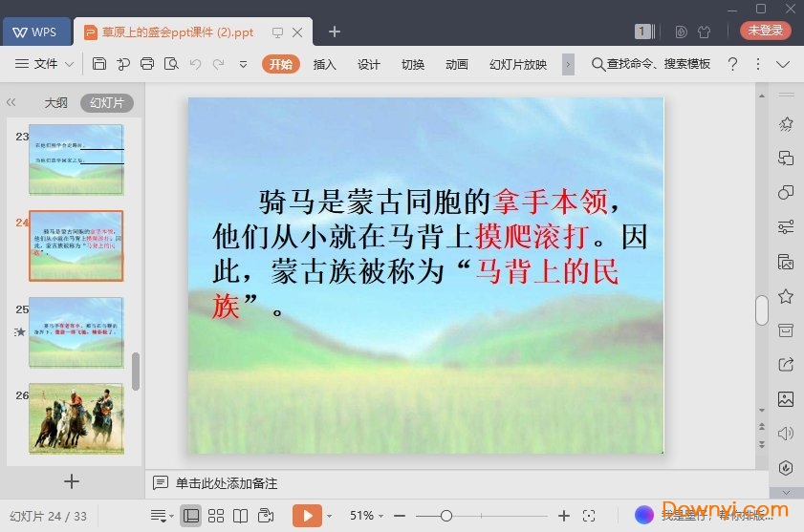Add a new slide with plus button
The image size is (804, 532).
(72, 481)
